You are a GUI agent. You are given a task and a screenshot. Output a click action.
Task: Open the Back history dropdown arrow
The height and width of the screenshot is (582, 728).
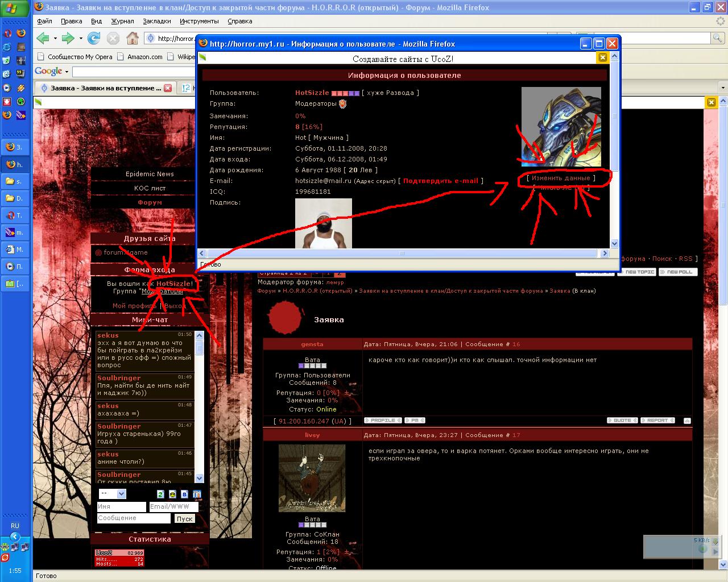click(x=55, y=39)
